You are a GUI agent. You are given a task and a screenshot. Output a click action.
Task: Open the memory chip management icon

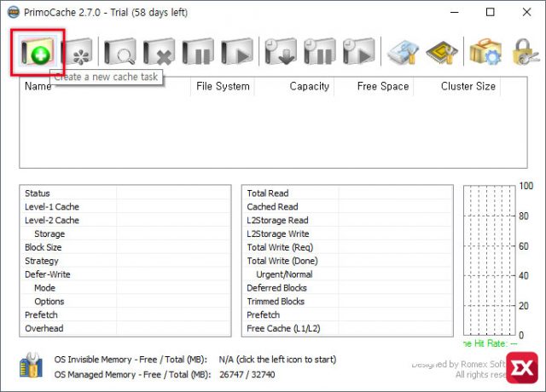(442, 52)
